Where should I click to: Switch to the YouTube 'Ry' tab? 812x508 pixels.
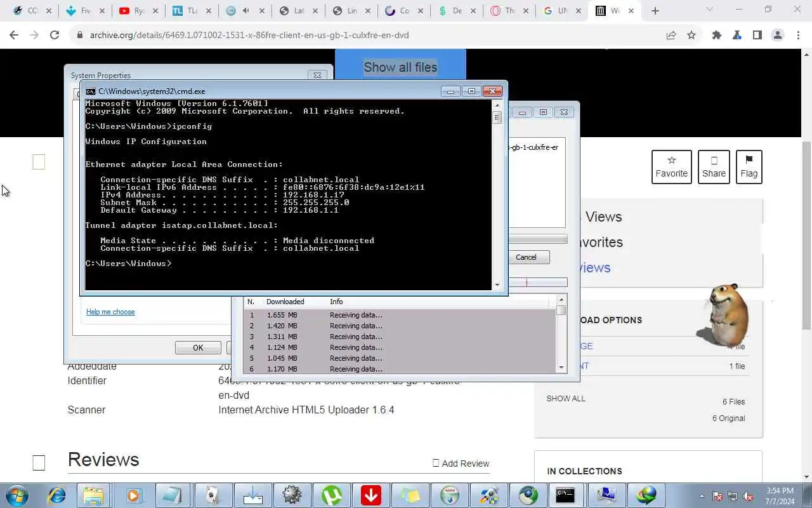click(138, 11)
